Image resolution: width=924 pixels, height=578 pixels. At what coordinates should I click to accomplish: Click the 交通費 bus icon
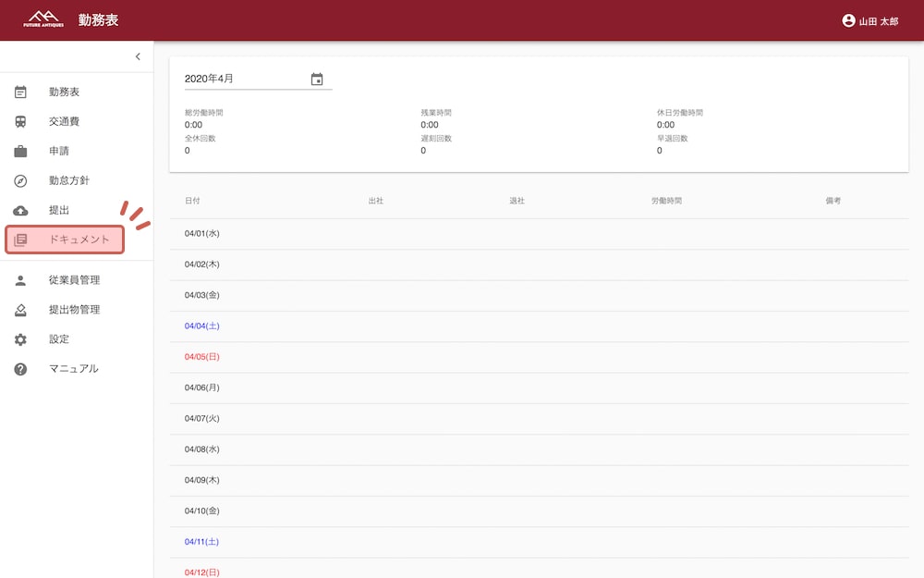click(20, 122)
